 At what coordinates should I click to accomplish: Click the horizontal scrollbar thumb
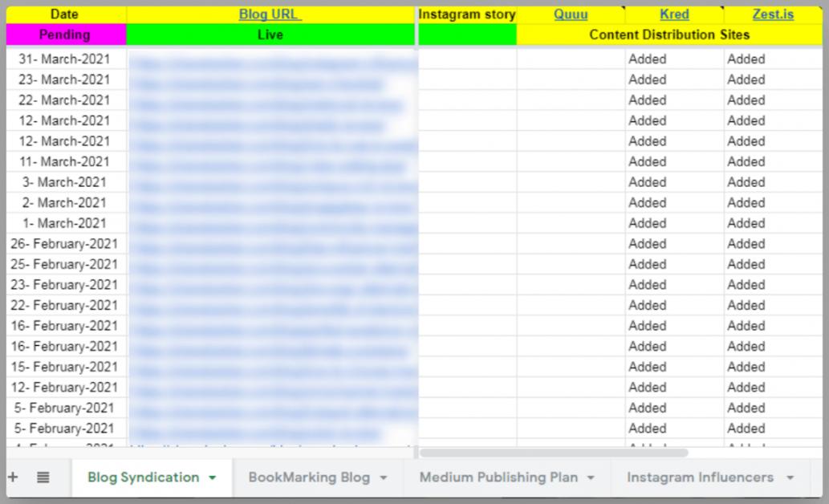tap(554, 453)
